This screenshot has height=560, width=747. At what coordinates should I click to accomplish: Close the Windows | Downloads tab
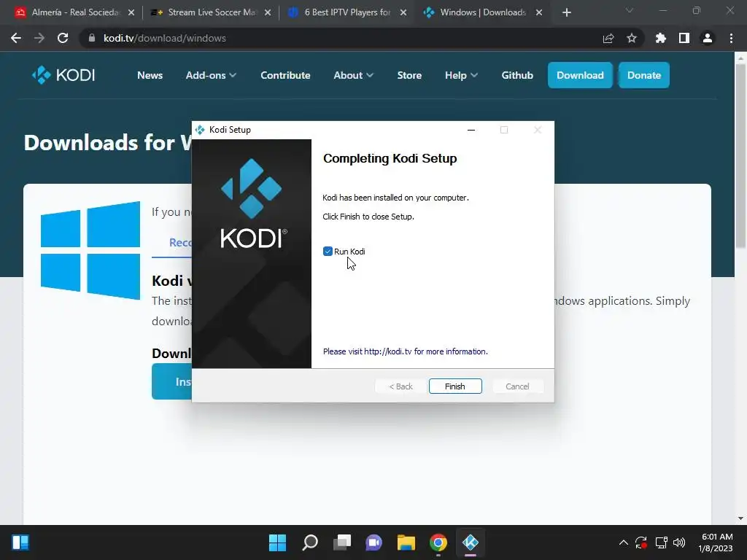(539, 12)
